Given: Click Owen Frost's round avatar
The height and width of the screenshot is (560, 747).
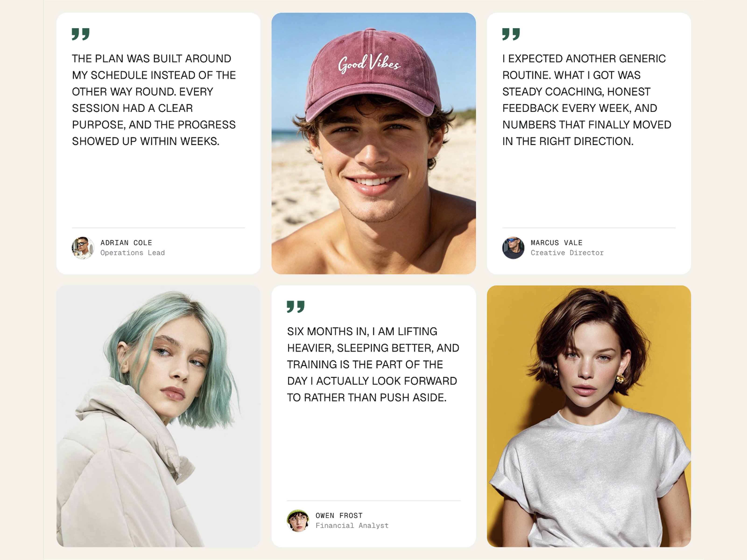Looking at the screenshot, I should pyautogui.click(x=298, y=521).
